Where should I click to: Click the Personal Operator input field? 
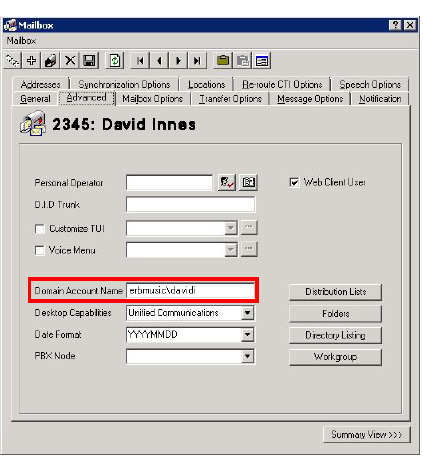[169, 183]
